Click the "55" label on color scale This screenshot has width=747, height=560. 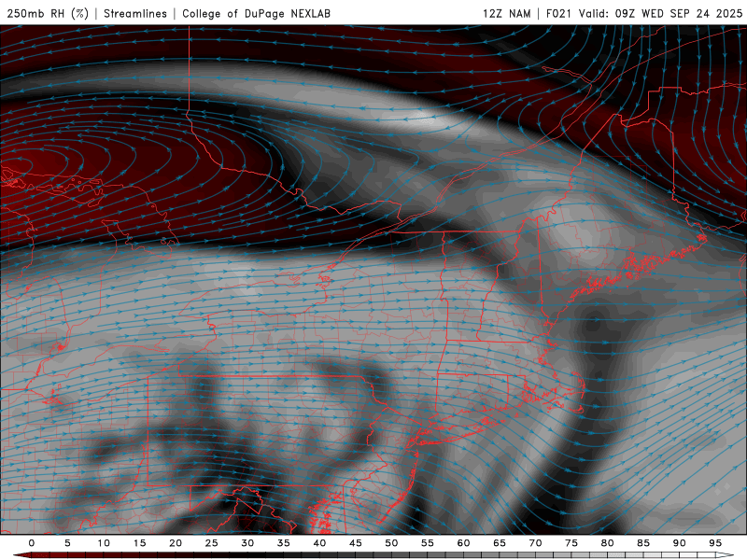(x=428, y=543)
